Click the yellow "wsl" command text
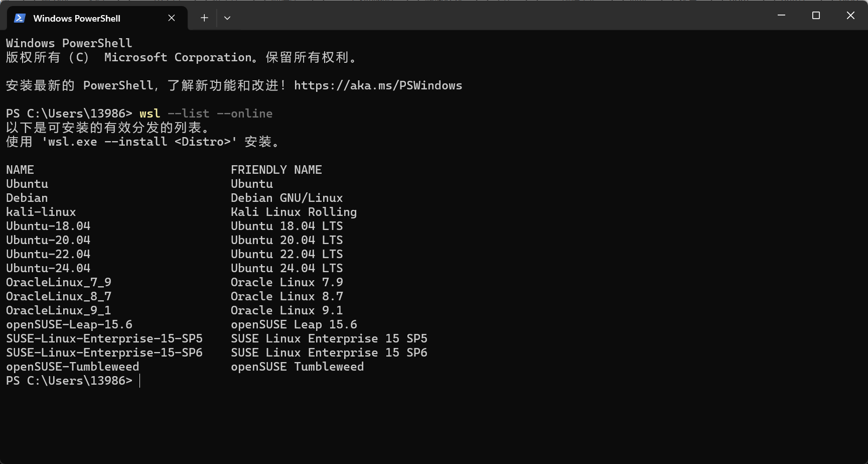Screen dimensions: 868x464 pyautogui.click(x=150, y=113)
